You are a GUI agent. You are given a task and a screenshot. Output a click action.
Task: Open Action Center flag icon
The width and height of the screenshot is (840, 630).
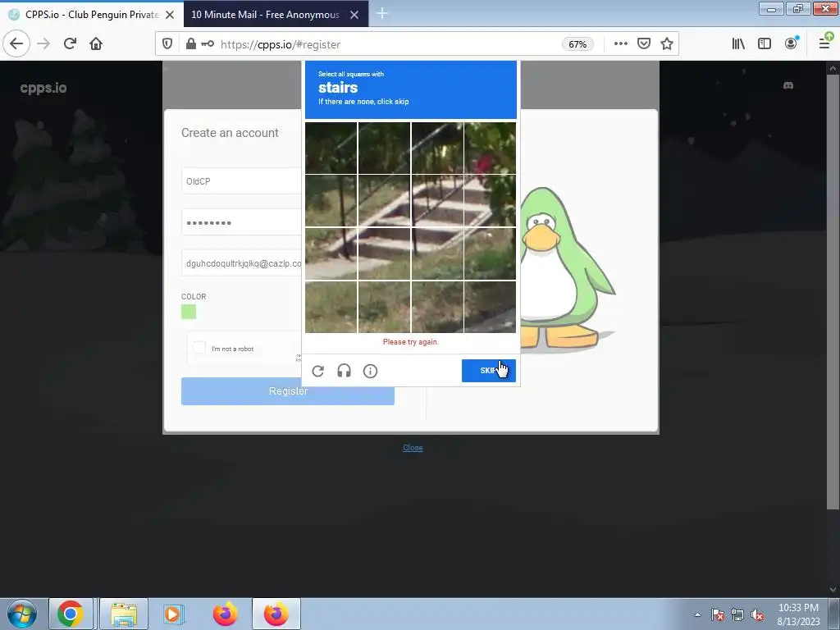coord(717,614)
